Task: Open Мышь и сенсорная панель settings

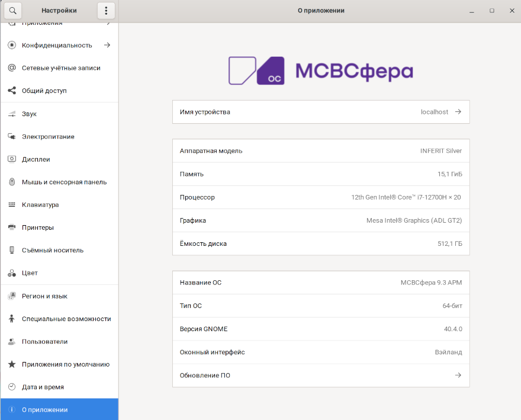Action: 59,182
